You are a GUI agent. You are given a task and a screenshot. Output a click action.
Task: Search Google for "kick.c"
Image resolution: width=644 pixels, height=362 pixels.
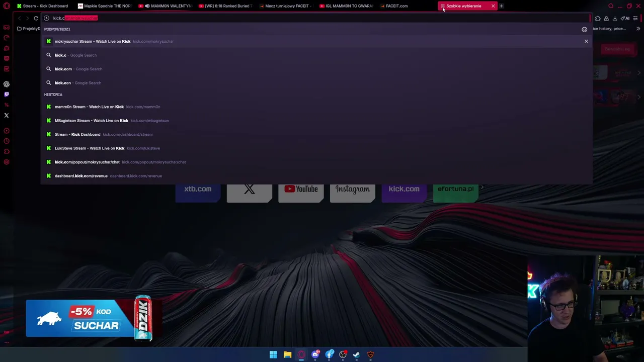(317, 55)
